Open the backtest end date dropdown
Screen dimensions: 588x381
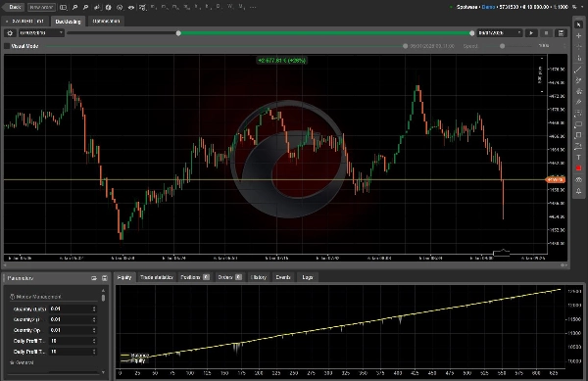[x=500, y=33]
